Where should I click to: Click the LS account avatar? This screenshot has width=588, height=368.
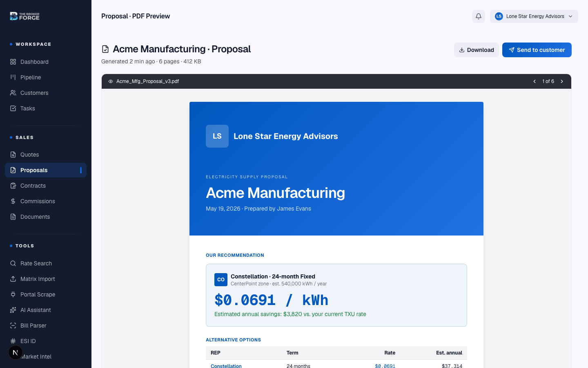click(499, 16)
